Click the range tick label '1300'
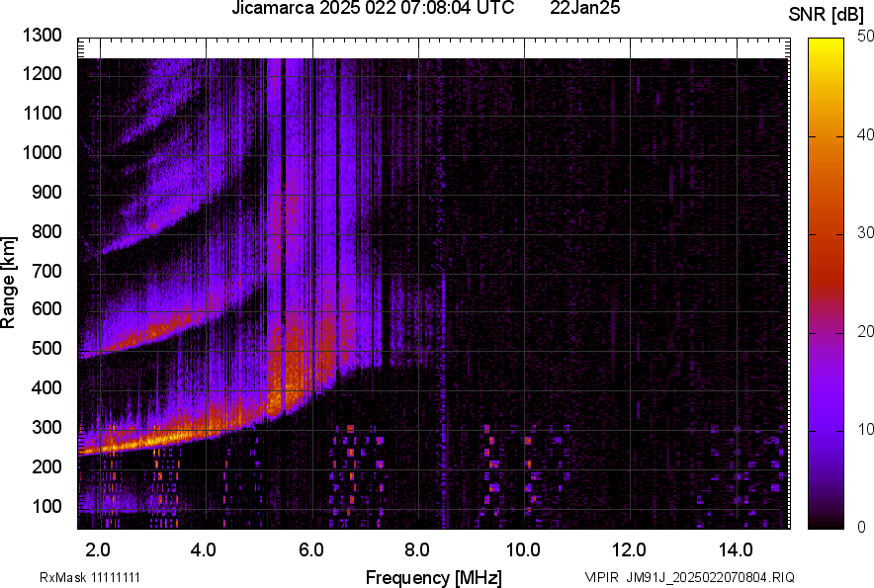 [x=42, y=36]
